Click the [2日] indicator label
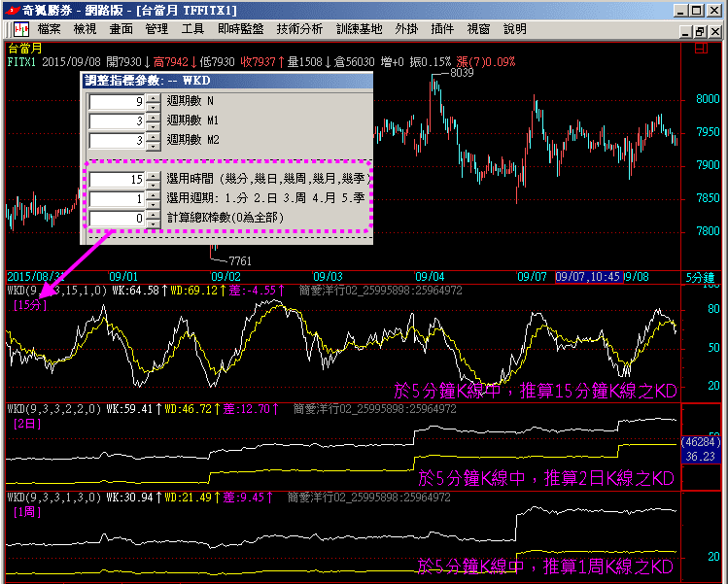This screenshot has height=584, width=728. (x=27, y=424)
